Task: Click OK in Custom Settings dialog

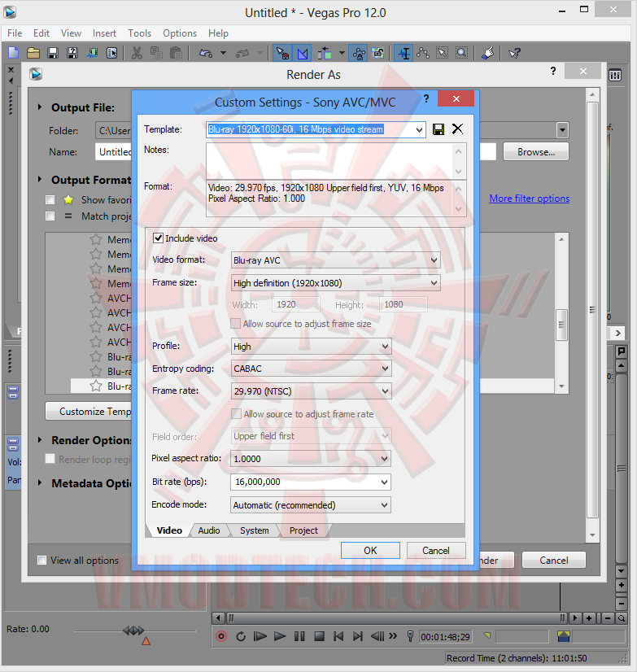Action: [370, 550]
